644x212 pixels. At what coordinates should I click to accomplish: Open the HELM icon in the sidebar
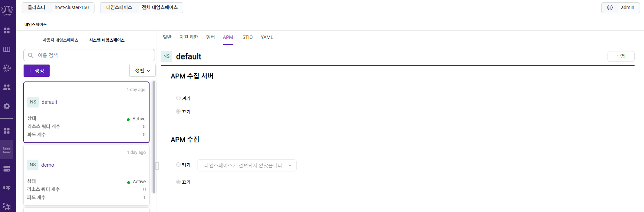(7, 68)
